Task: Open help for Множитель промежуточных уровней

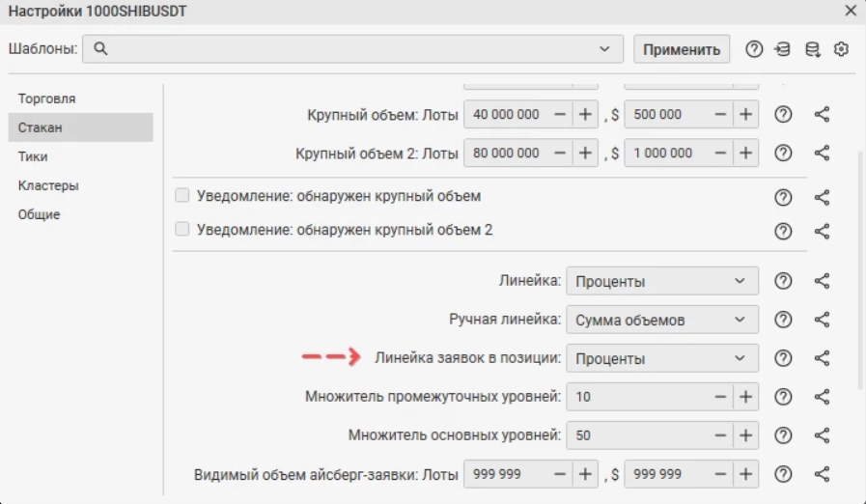Action: pyautogui.click(x=783, y=397)
